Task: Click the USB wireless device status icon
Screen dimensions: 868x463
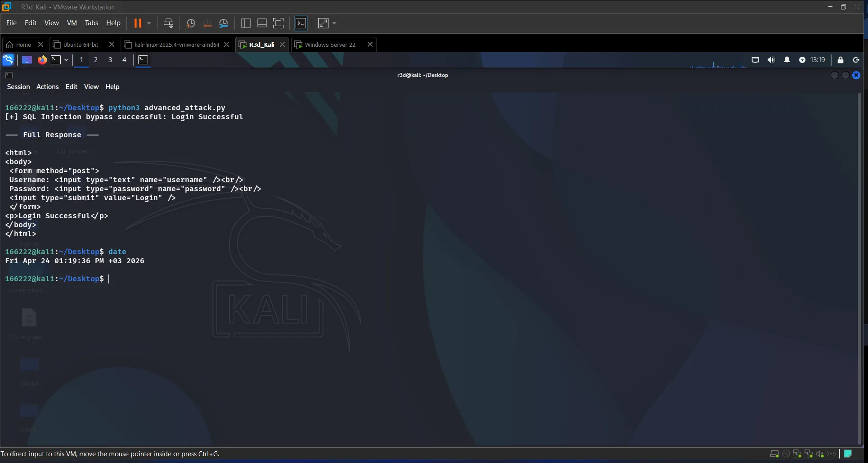Action: coord(831,454)
